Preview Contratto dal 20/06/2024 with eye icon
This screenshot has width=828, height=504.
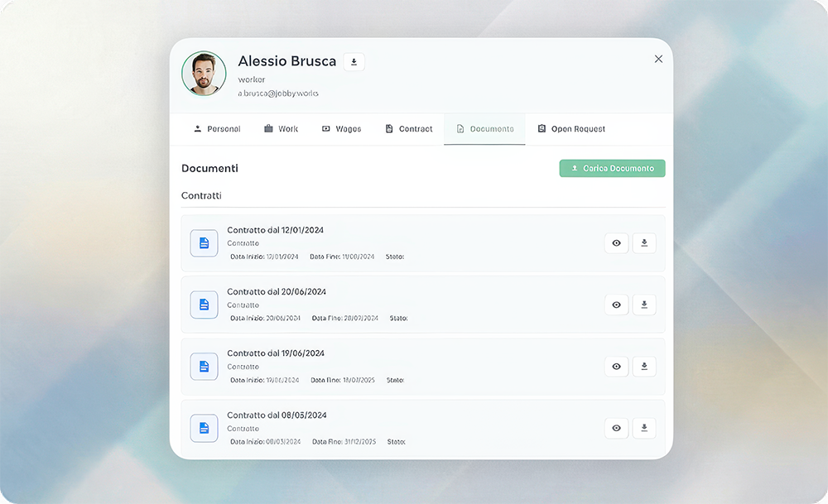[x=616, y=305]
